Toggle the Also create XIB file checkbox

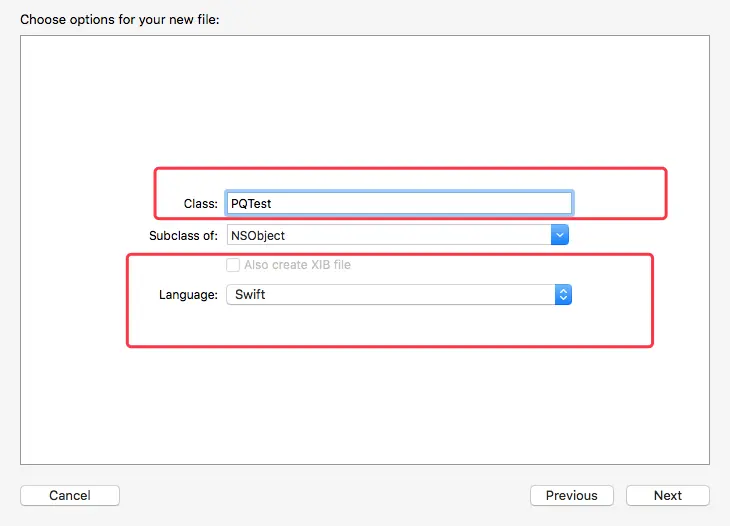point(233,265)
